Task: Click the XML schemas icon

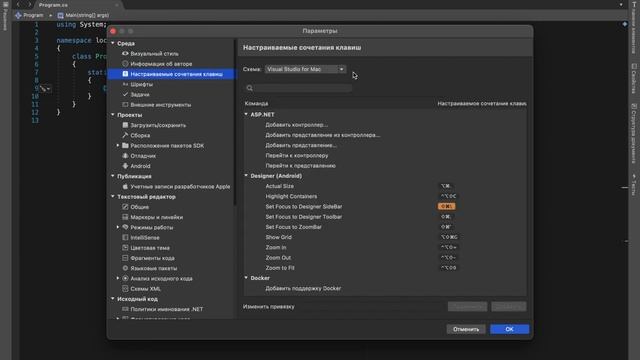Action: [x=125, y=288]
